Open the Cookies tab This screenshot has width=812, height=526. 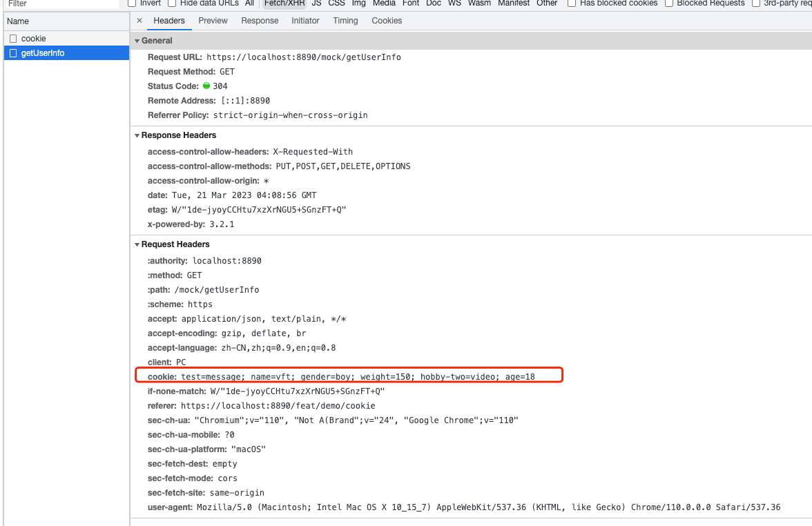[x=387, y=21]
